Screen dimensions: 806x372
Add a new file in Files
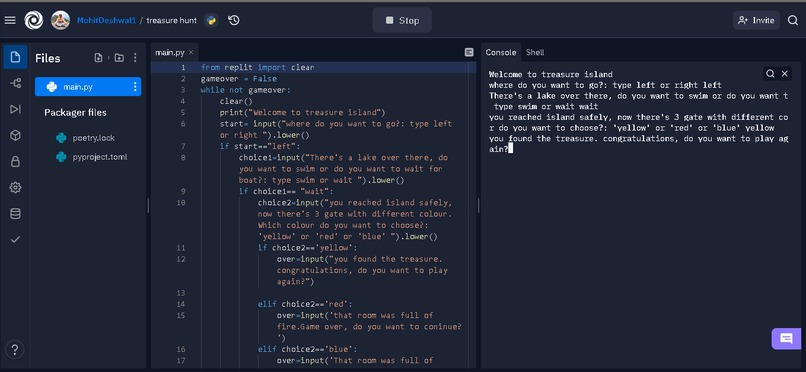pyautogui.click(x=98, y=58)
